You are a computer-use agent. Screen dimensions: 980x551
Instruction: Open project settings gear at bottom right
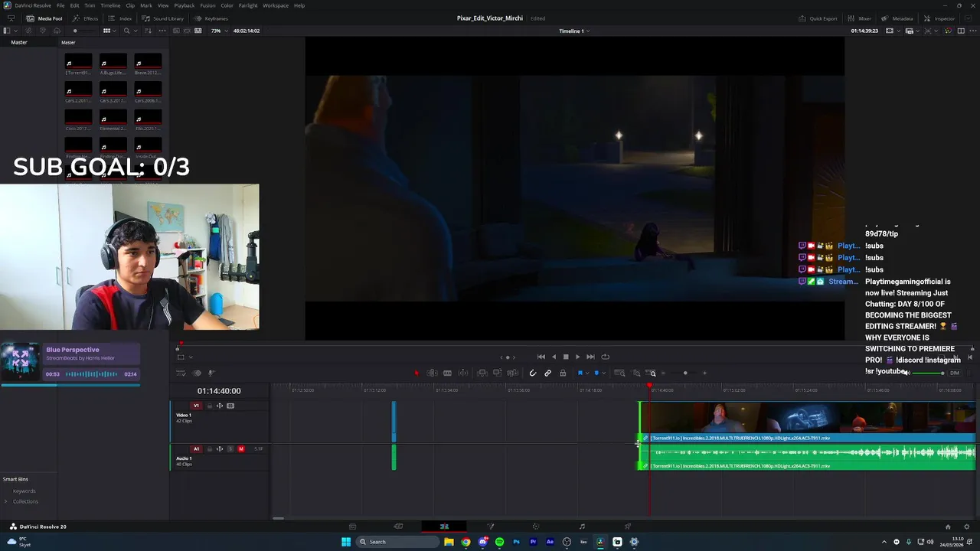point(966,527)
